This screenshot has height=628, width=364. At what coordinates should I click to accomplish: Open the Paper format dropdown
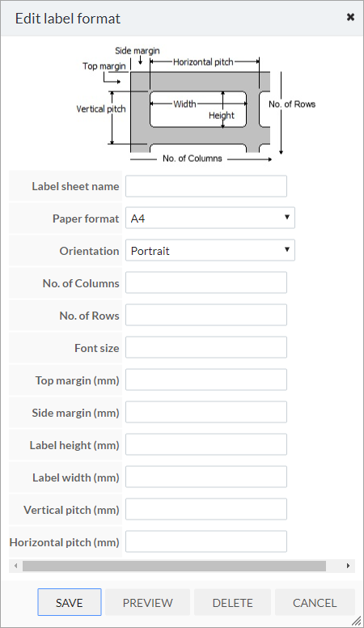click(x=210, y=218)
